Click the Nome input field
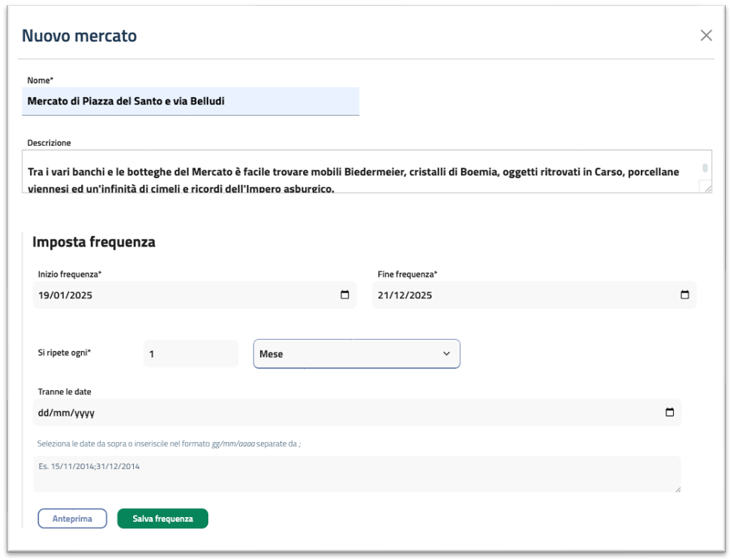The width and height of the screenshot is (731, 560). click(190, 101)
